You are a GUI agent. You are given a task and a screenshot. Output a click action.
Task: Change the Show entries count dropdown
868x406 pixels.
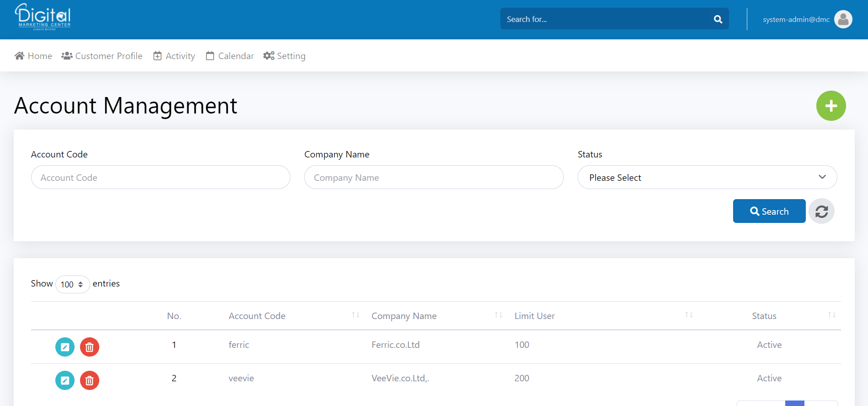pos(72,284)
